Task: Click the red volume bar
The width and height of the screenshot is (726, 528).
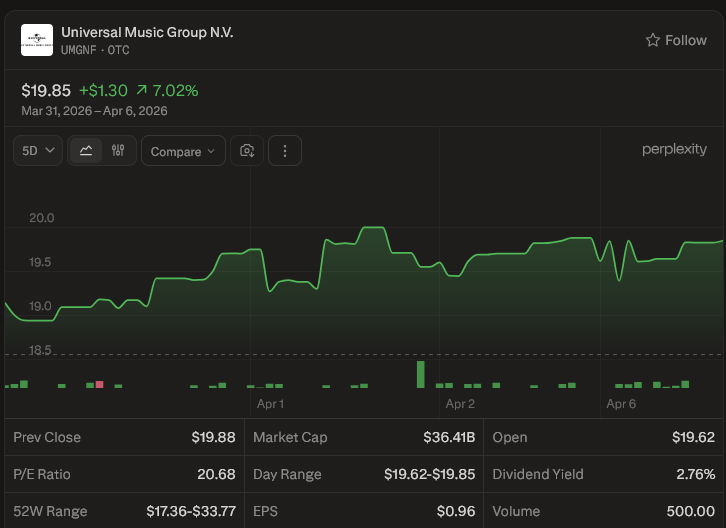Action: (x=98, y=384)
